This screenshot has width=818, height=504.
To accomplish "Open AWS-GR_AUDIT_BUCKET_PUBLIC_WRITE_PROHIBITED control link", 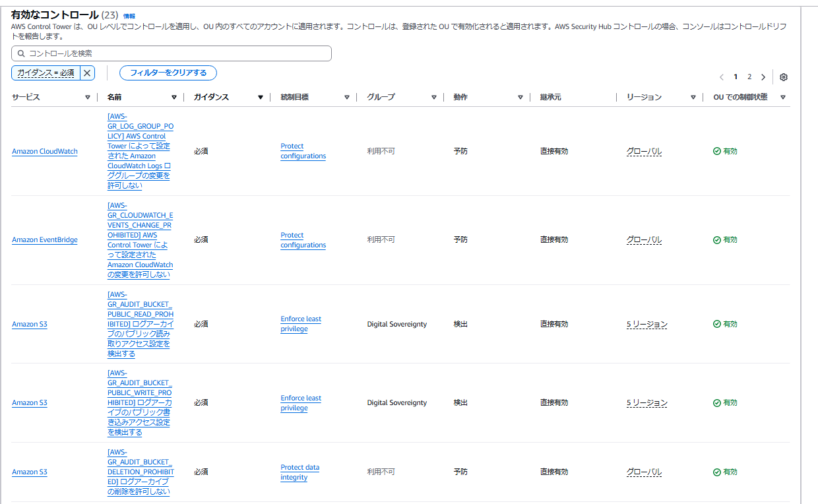I will [x=141, y=402].
